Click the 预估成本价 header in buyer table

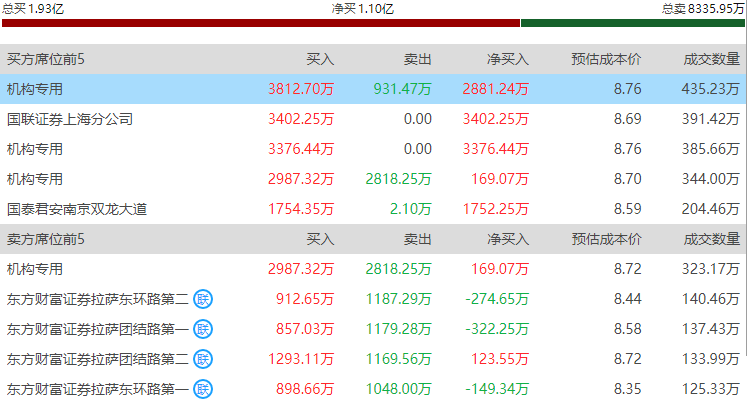click(606, 59)
